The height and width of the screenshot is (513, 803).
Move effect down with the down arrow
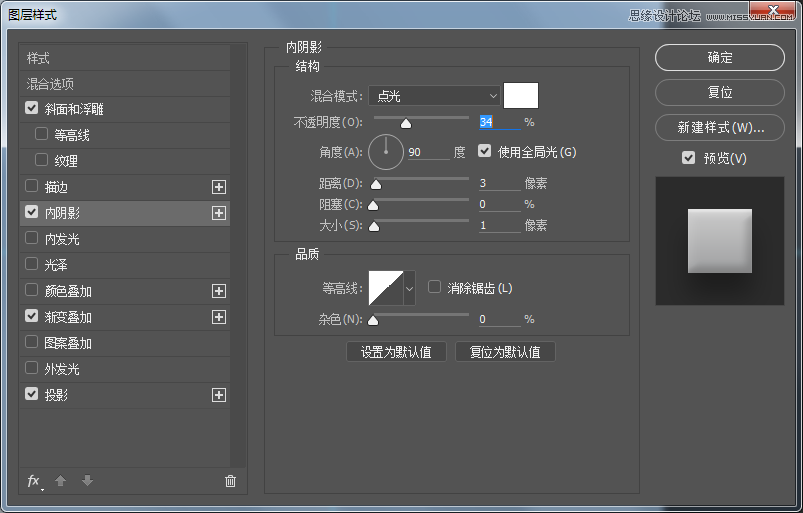pyautogui.click(x=88, y=481)
